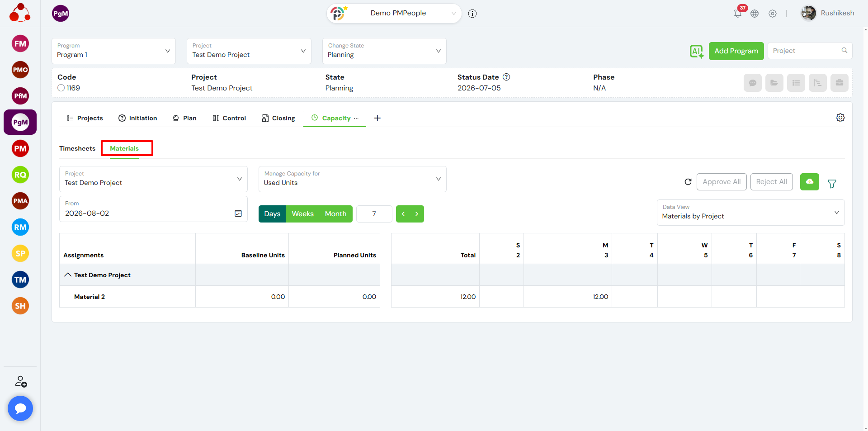The width and height of the screenshot is (868, 431).
Task: Click the green cloud upload button
Action: [x=809, y=182]
